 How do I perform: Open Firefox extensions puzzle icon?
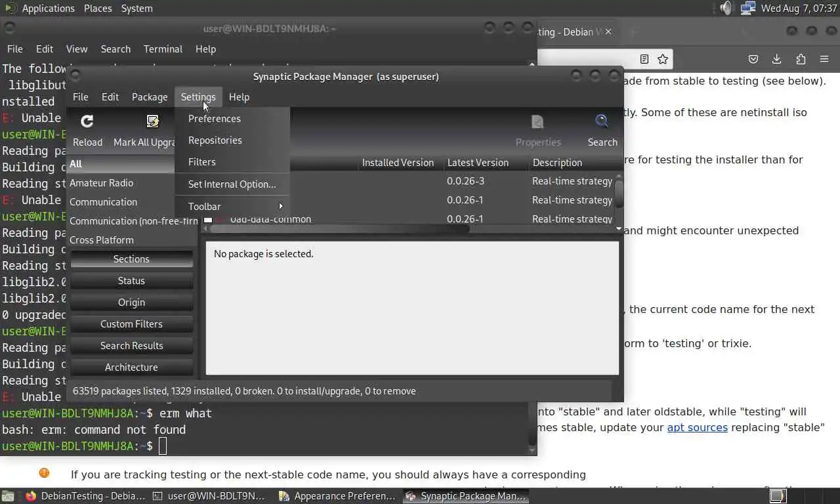tap(801, 59)
